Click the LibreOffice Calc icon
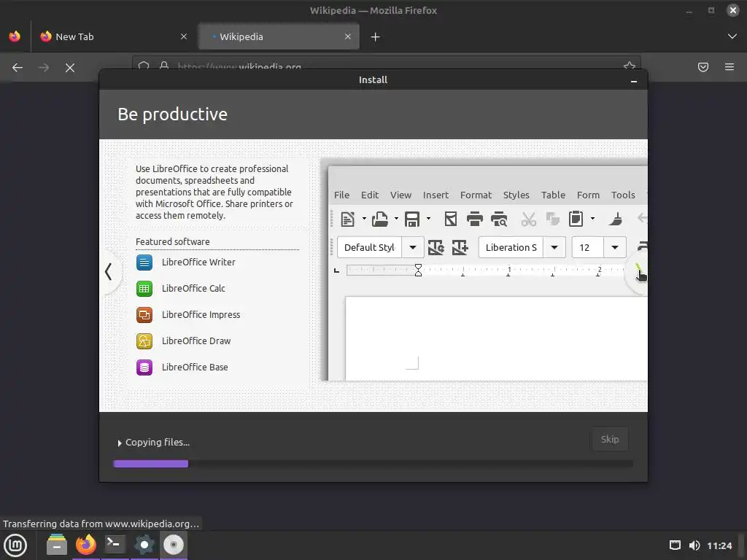 [144, 289]
